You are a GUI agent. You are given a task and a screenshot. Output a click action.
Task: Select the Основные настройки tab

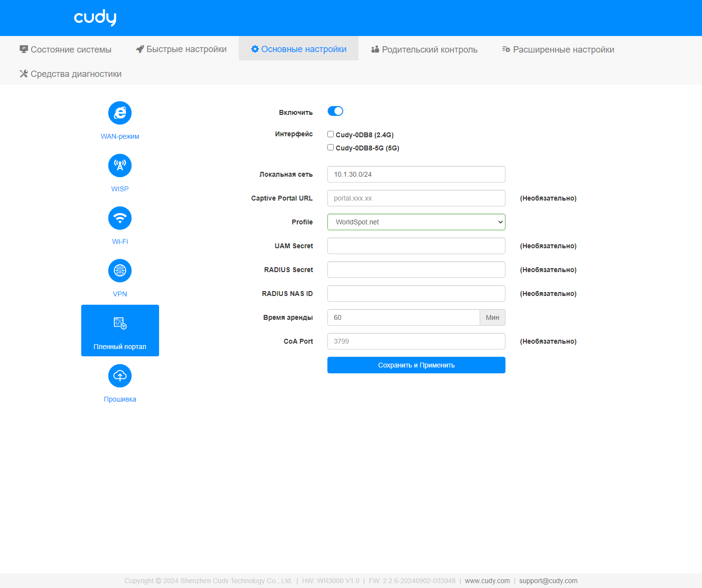click(x=299, y=48)
